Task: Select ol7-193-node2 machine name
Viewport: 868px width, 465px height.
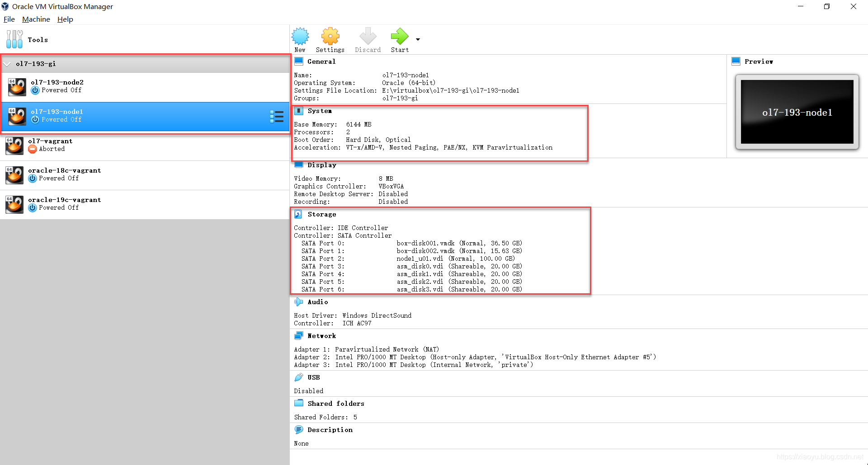Action: 57,82
